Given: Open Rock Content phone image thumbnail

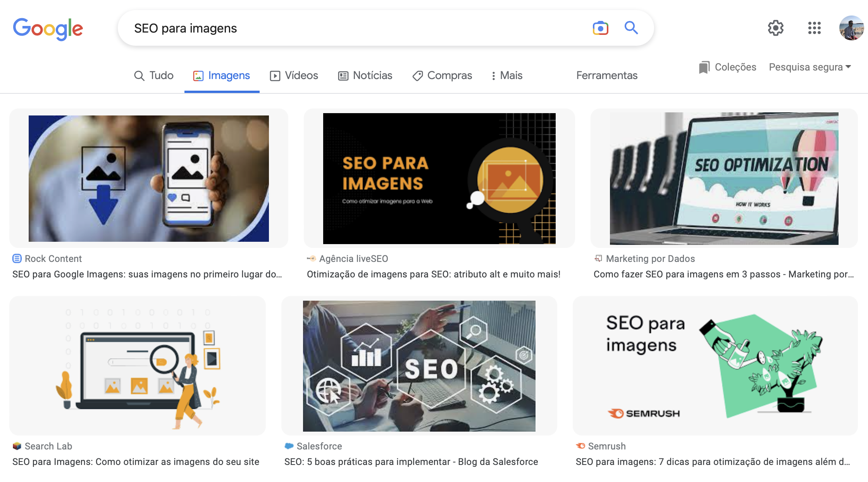Looking at the screenshot, I should [x=149, y=178].
